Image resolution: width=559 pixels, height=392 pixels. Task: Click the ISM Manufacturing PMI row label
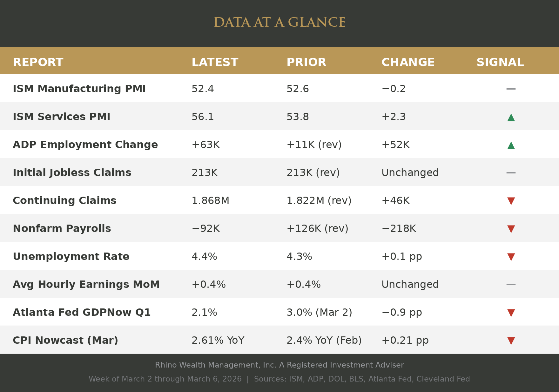pyautogui.click(x=79, y=89)
